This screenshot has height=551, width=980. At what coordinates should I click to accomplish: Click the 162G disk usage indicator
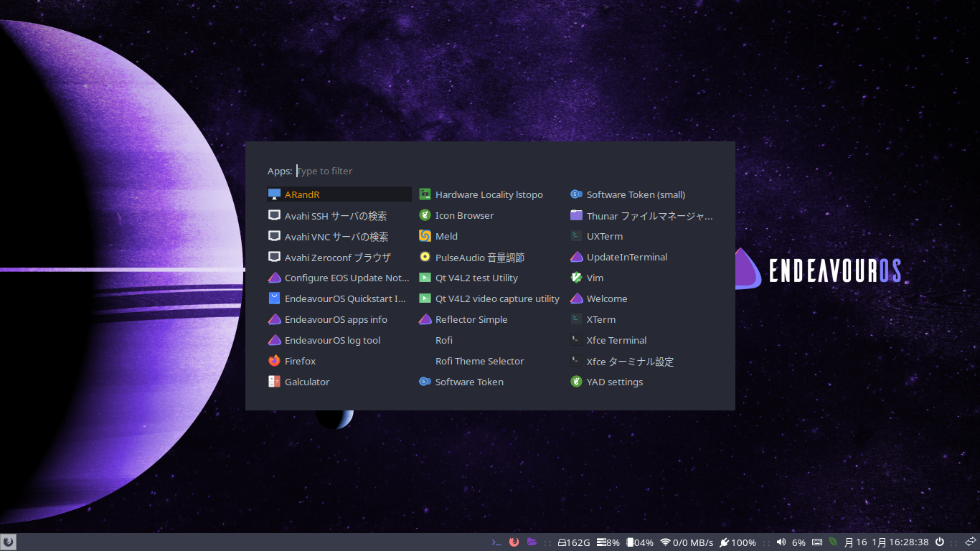[x=574, y=542]
